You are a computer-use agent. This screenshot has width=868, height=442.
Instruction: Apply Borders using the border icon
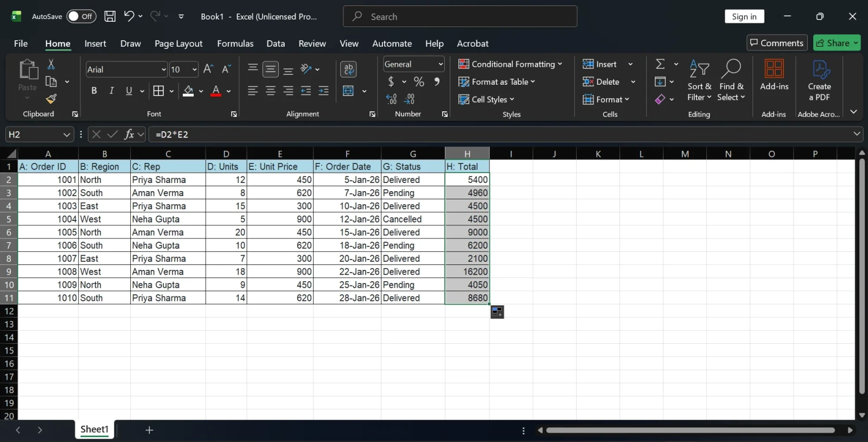pyautogui.click(x=158, y=91)
